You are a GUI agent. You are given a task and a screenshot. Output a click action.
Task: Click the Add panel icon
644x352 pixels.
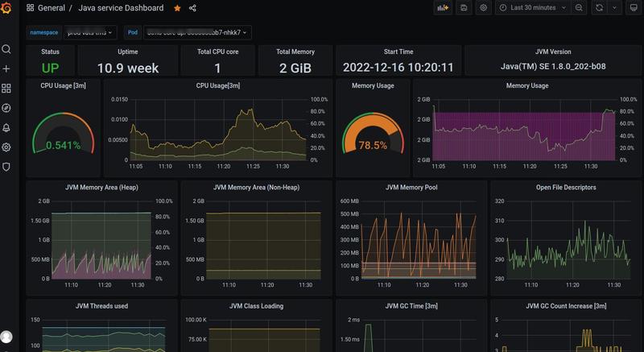click(443, 8)
